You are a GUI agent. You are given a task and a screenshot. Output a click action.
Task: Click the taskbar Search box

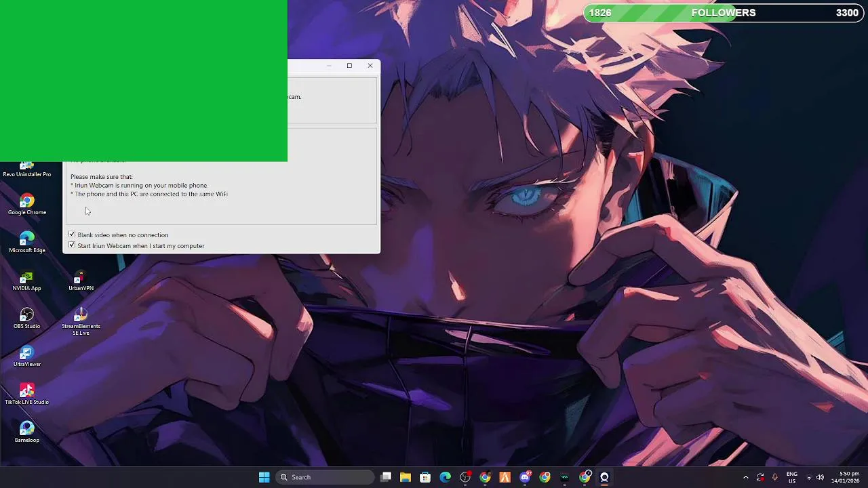(x=325, y=477)
